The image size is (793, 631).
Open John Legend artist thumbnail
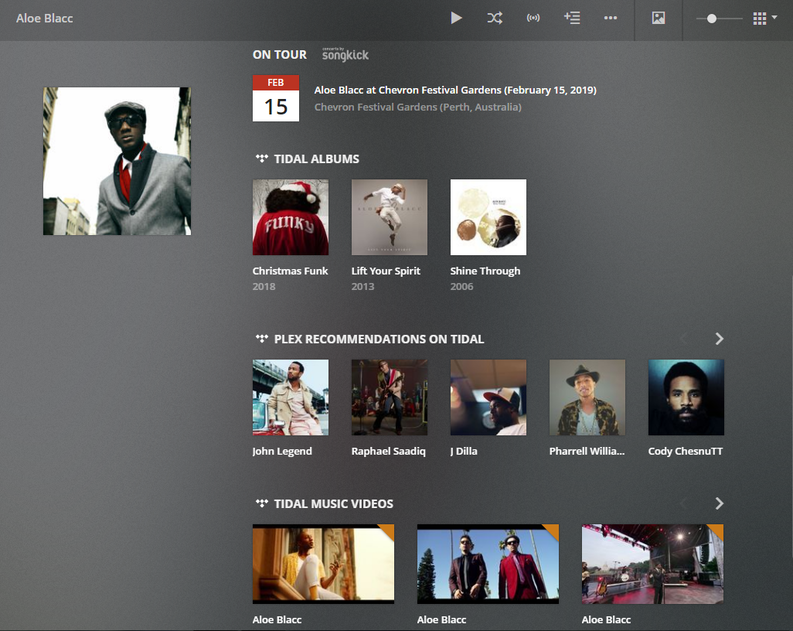[290, 397]
